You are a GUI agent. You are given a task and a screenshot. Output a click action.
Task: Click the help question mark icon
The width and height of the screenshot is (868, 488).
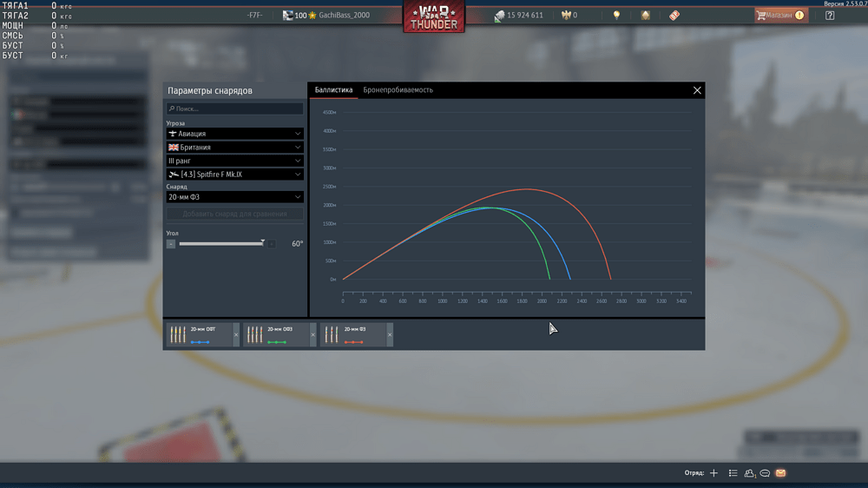tap(830, 16)
